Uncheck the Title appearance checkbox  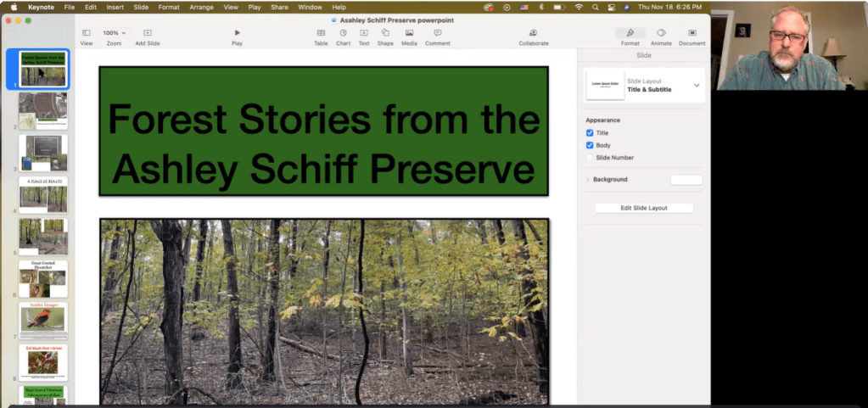coord(591,133)
